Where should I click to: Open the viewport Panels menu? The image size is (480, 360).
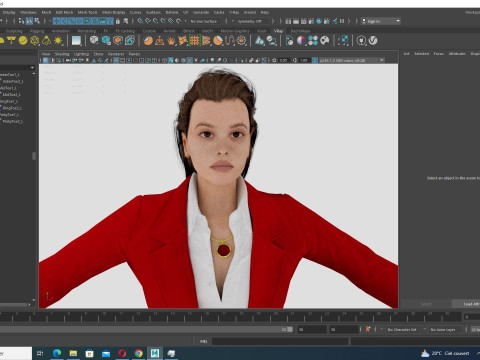pos(134,54)
